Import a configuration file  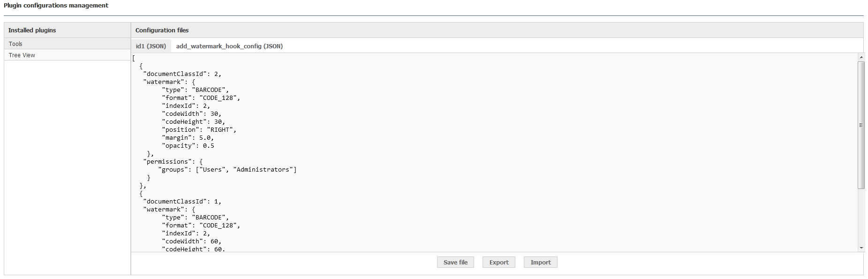click(x=540, y=262)
